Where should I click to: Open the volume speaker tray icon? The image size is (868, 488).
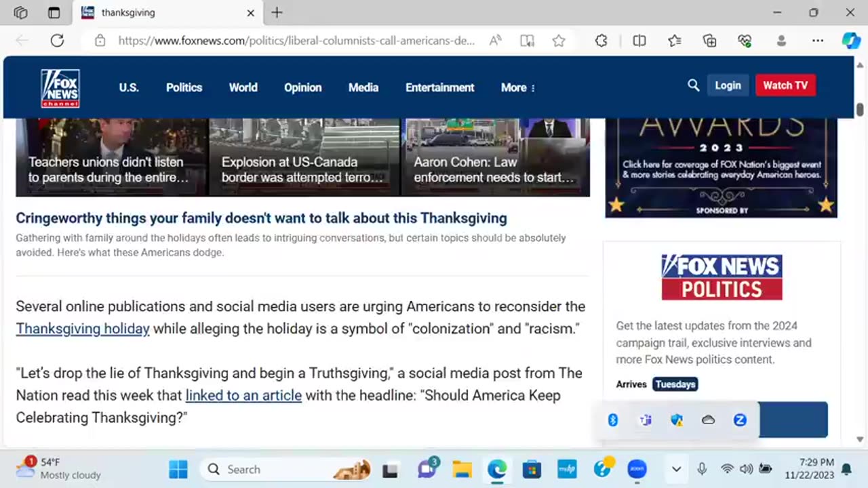(x=746, y=469)
